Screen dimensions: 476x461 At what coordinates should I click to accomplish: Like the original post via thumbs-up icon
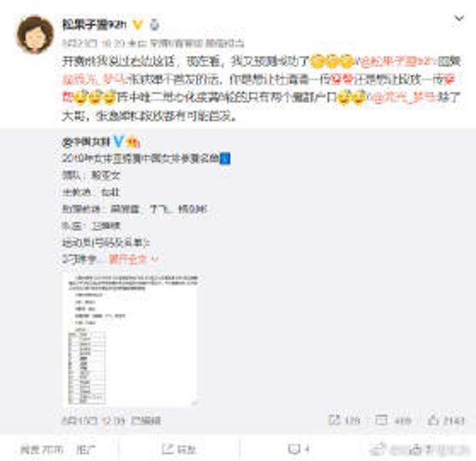click(433, 420)
